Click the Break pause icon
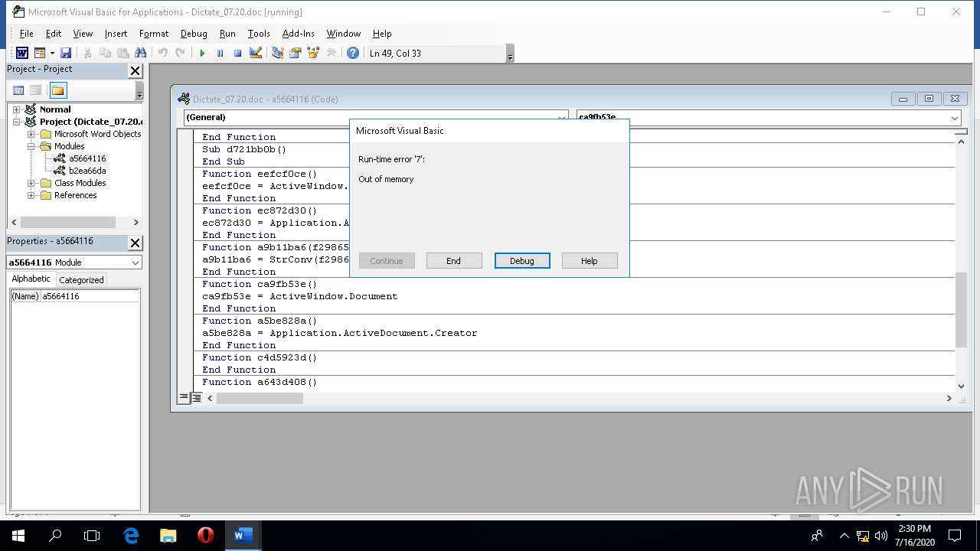The image size is (980, 551). click(x=220, y=53)
